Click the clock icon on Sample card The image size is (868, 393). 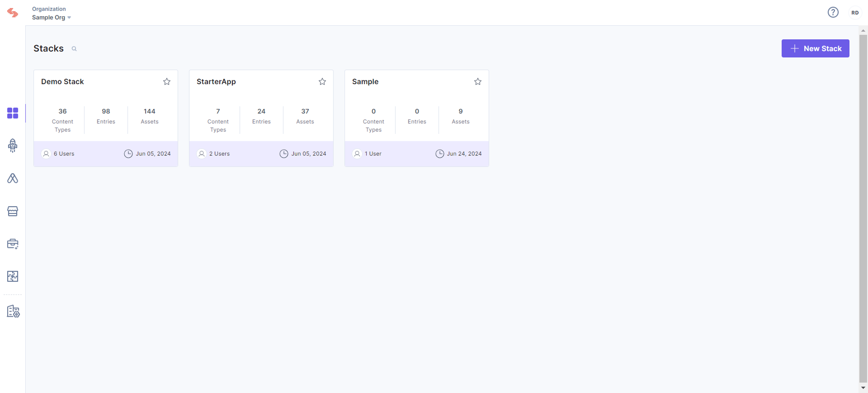coord(439,154)
